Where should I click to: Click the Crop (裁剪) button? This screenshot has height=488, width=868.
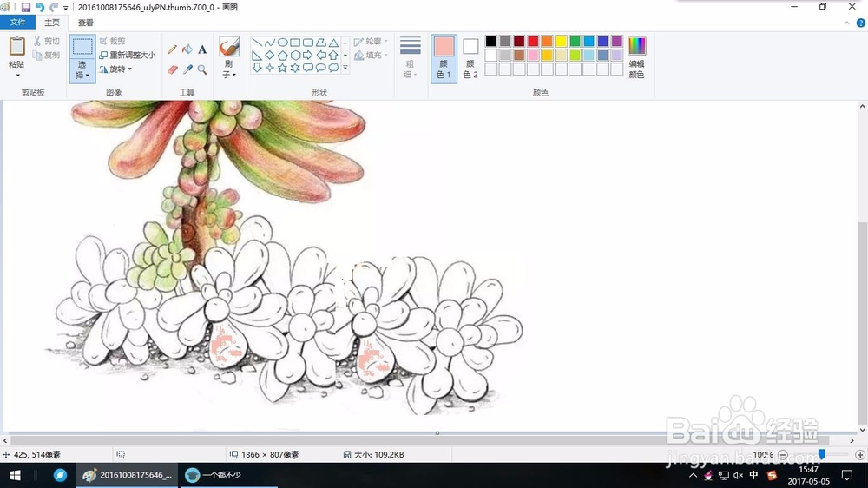coord(112,41)
